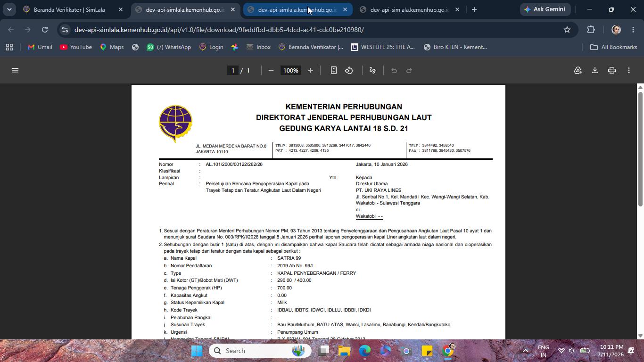Click the undo arrow in PDF toolbar

(x=394, y=70)
